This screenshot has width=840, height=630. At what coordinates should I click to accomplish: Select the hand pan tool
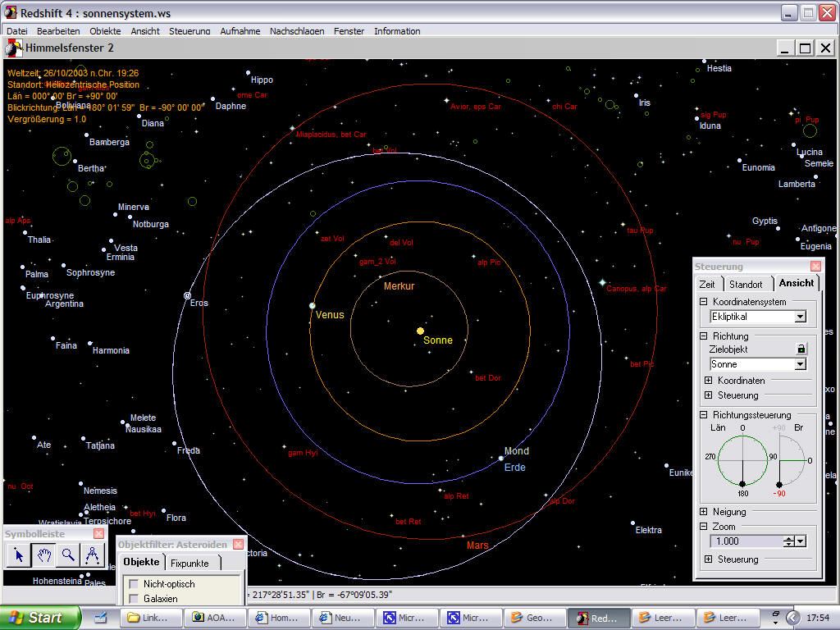tap(43, 555)
